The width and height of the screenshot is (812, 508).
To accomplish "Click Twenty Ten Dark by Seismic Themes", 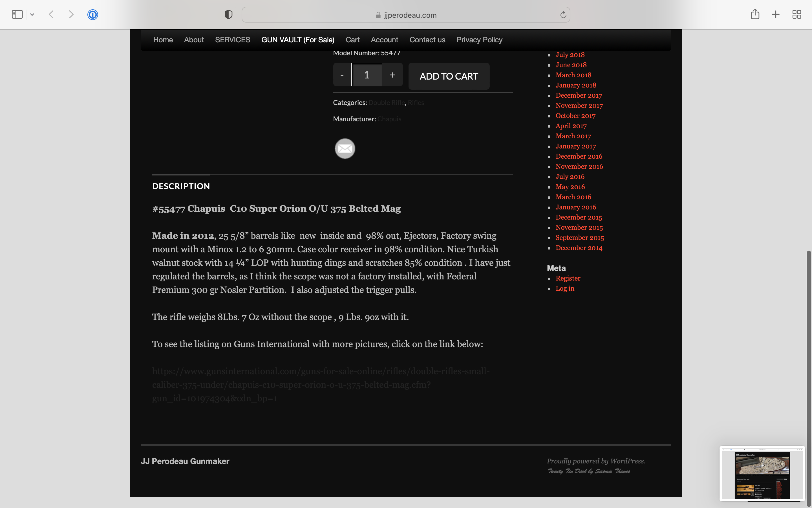I will point(588,471).
